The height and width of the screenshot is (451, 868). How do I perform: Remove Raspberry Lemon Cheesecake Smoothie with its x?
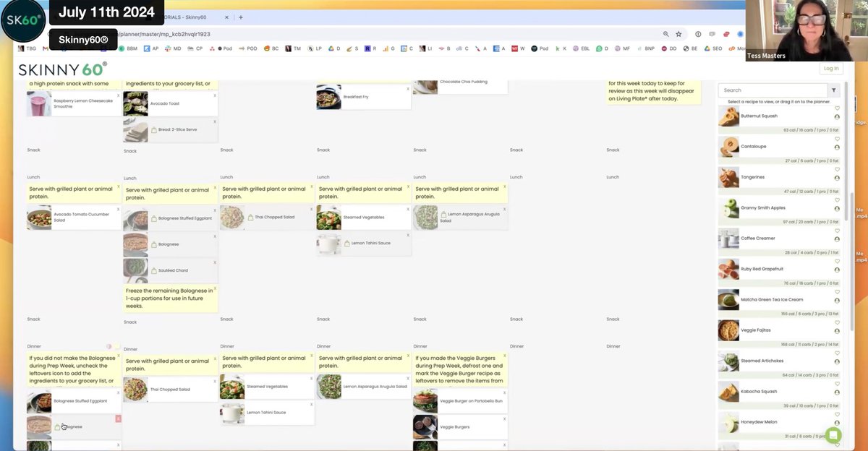tap(119, 95)
